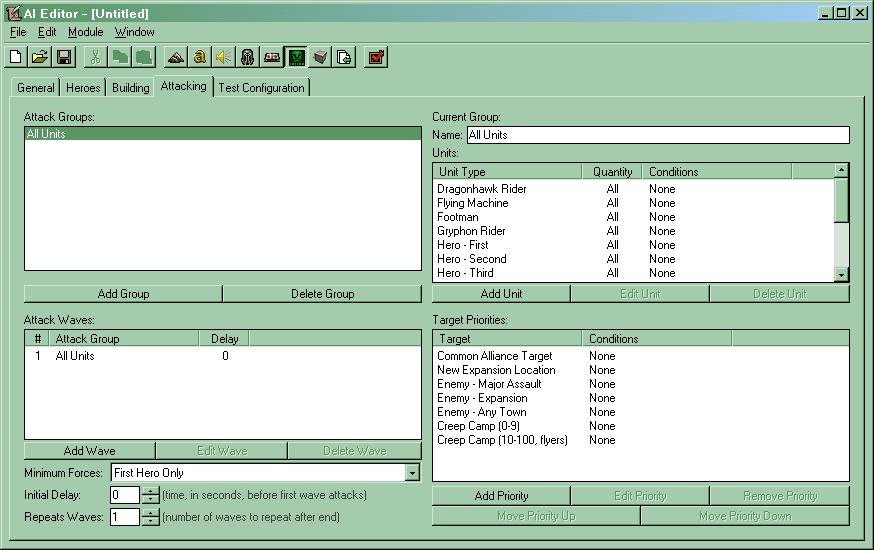The height and width of the screenshot is (550, 874).
Task: Open the Import Manager icon
Action: (x=344, y=57)
